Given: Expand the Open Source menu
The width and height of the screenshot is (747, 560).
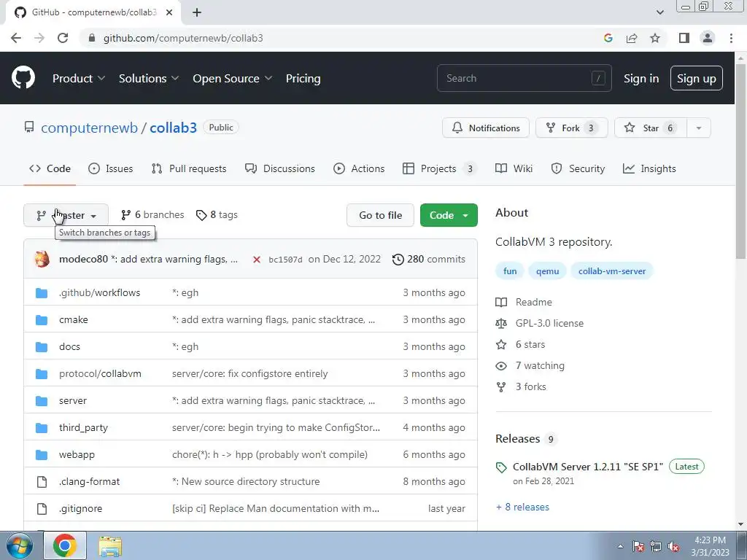Looking at the screenshot, I should 232,78.
